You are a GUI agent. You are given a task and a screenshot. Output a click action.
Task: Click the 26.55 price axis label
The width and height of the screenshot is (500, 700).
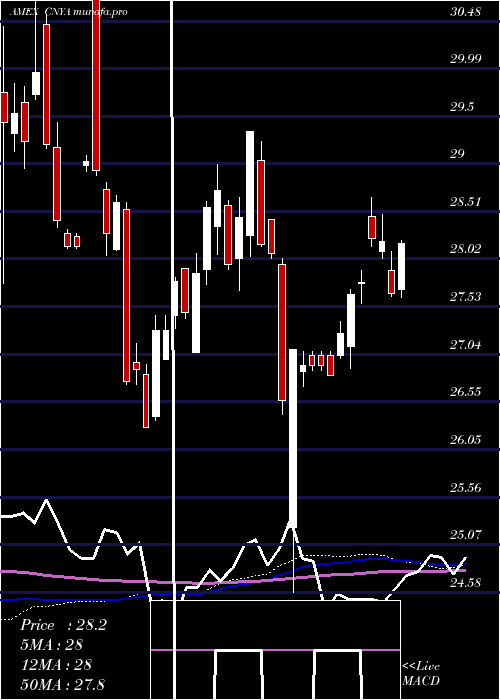click(466, 392)
